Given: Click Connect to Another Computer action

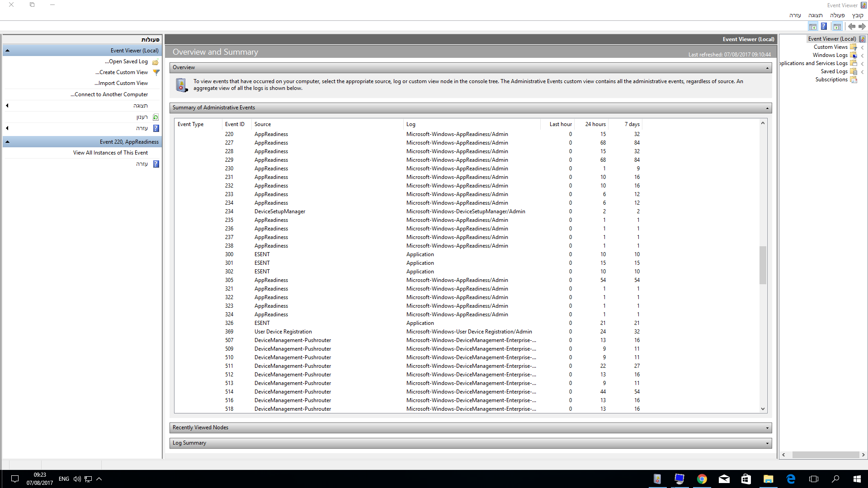Looking at the screenshot, I should tap(109, 94).
